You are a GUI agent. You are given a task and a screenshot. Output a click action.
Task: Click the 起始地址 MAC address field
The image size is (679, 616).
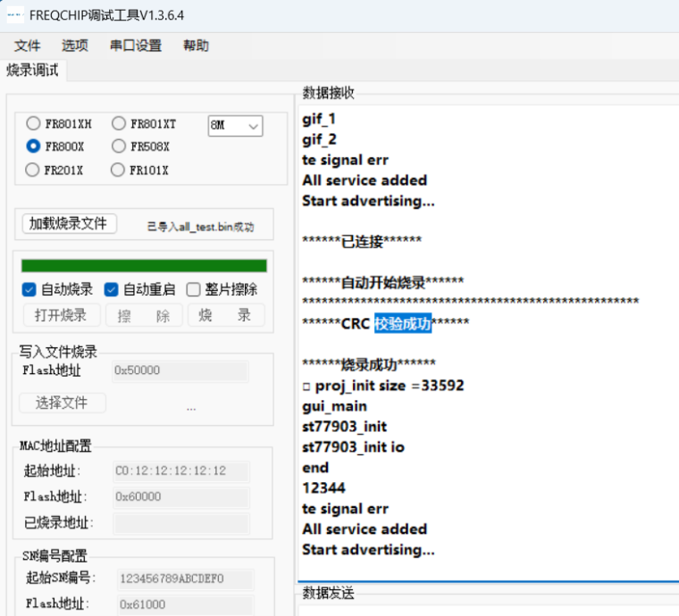[181, 470]
